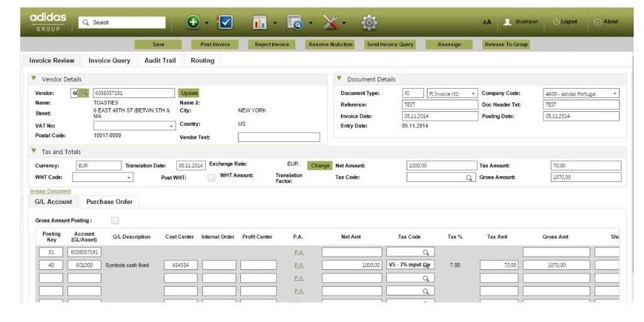Collapse the Tax and Totals section
644x322 pixels.
pos(34,151)
